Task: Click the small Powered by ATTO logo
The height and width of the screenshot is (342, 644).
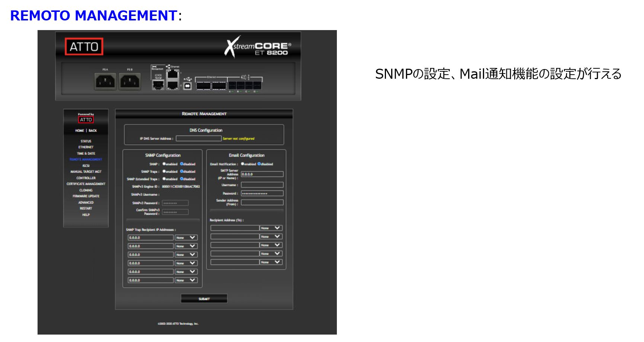Action: pyautogui.click(x=86, y=120)
